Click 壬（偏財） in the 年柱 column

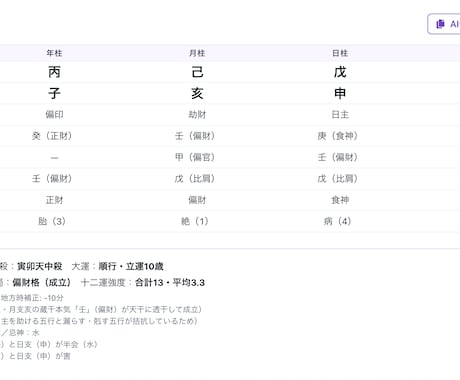(52, 179)
